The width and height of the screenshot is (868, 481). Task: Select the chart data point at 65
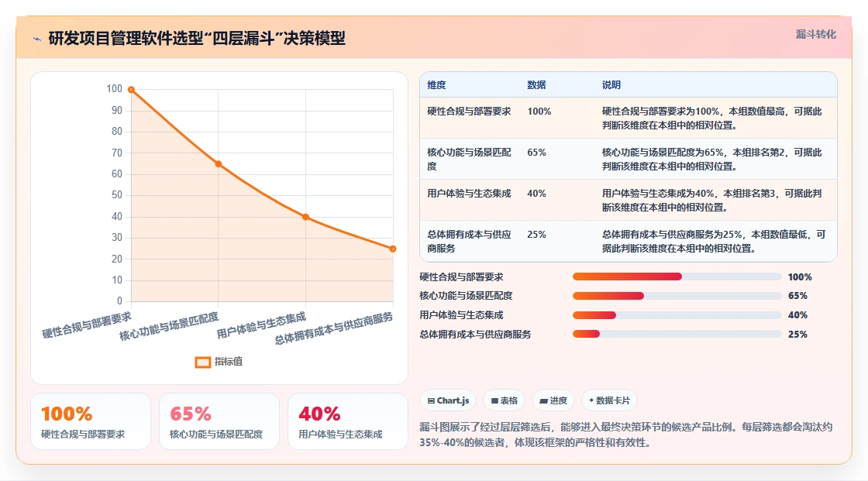(219, 164)
